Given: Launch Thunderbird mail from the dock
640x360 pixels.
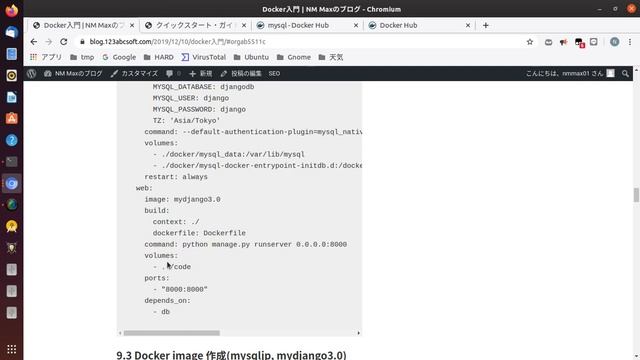Looking at the screenshot, I should pos(11,32).
